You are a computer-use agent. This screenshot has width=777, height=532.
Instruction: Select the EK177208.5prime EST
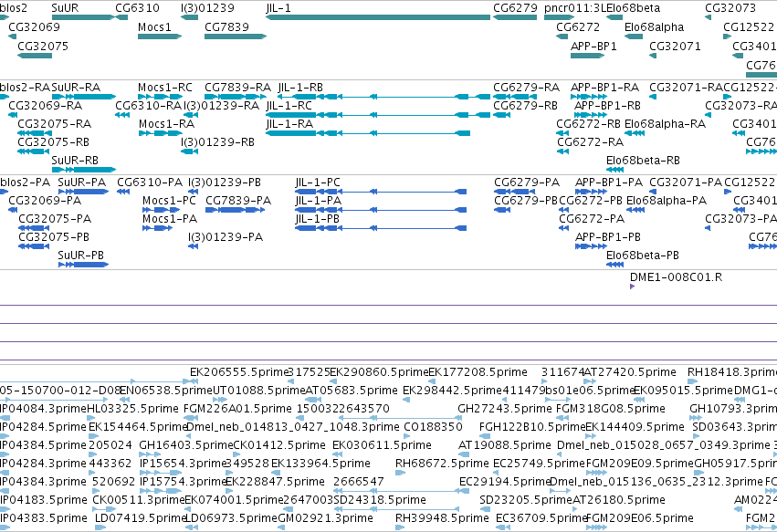click(478, 372)
